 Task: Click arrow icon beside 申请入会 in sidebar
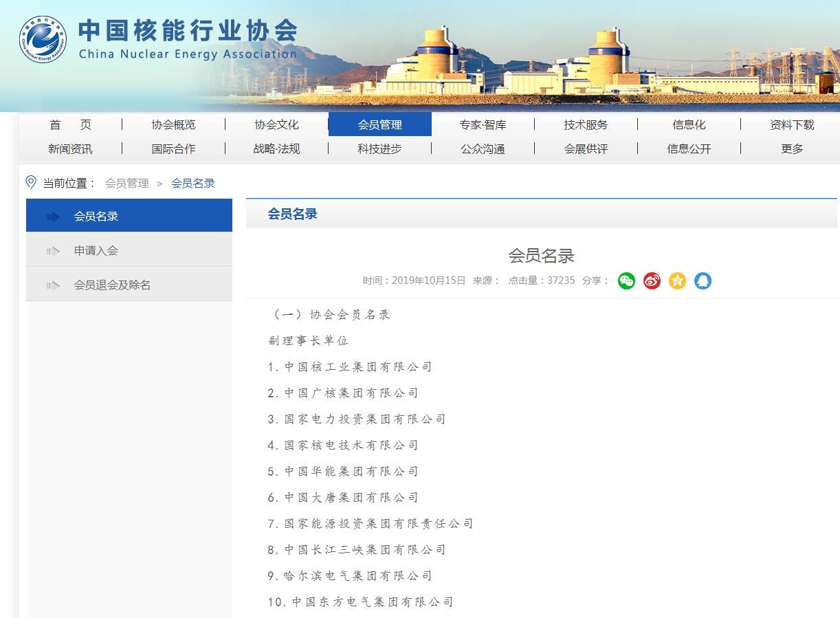coord(53,251)
